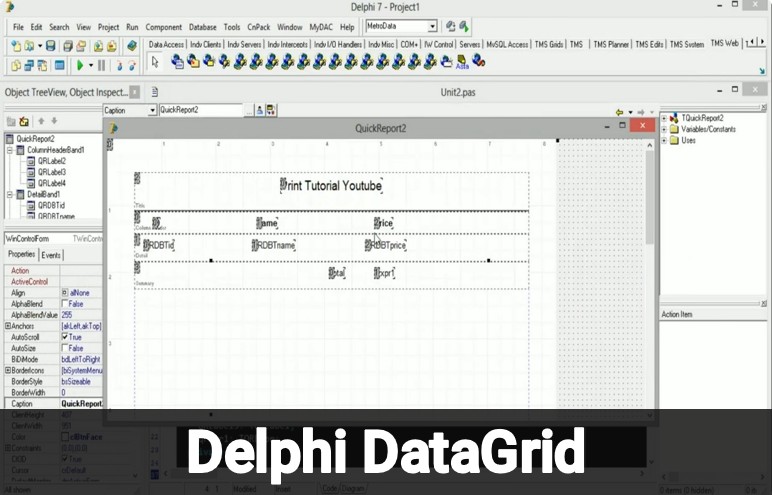Select the Print Tutorial Youtube label
The width and height of the screenshot is (772, 495).
click(x=331, y=186)
